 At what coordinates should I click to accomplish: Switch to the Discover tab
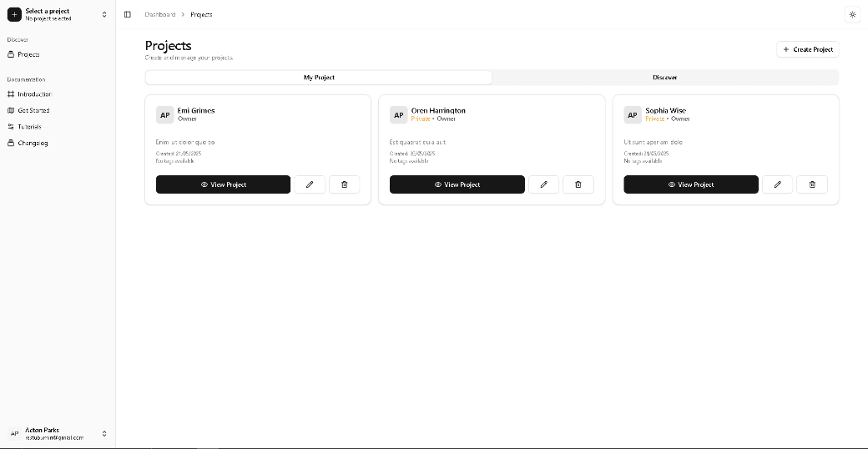point(664,78)
